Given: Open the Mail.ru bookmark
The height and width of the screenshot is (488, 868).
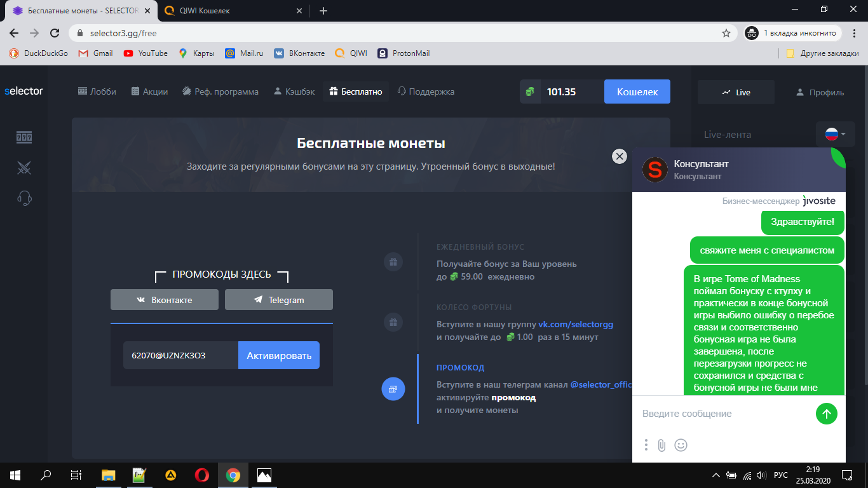Looking at the screenshot, I should pyautogui.click(x=245, y=53).
